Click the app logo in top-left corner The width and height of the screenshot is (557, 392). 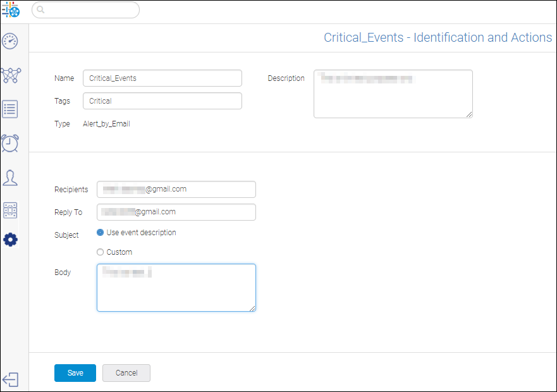click(x=11, y=10)
